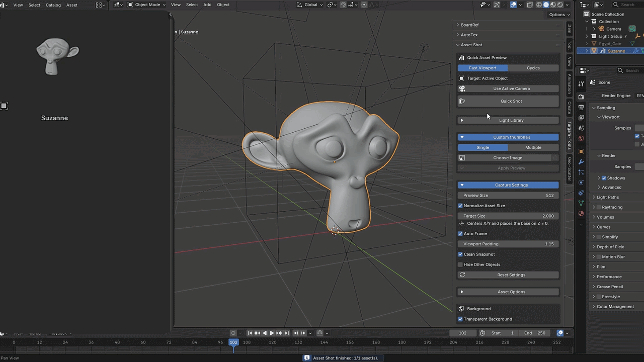644x362 pixels.
Task: Collapse the Capture Settings section
Action: (508, 185)
